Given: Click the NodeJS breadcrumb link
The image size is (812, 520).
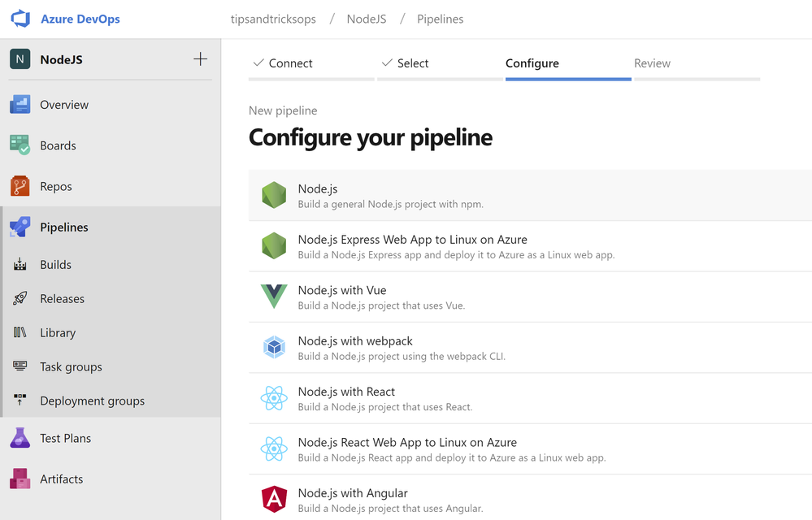Looking at the screenshot, I should coord(366,19).
